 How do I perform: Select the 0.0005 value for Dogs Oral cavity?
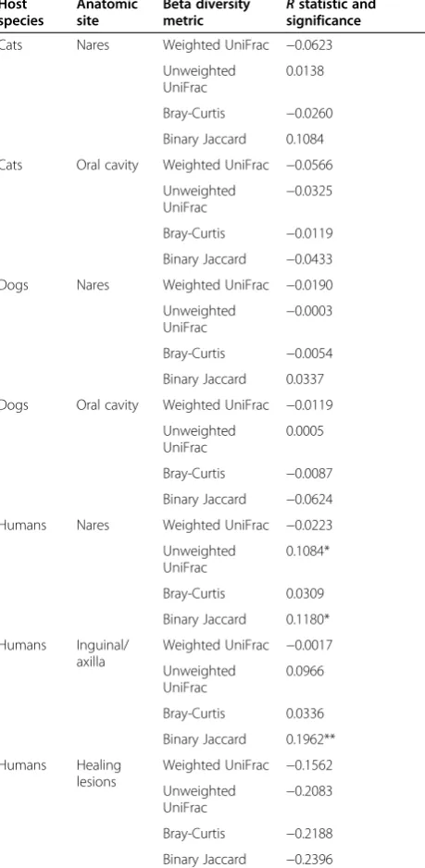coord(305,431)
